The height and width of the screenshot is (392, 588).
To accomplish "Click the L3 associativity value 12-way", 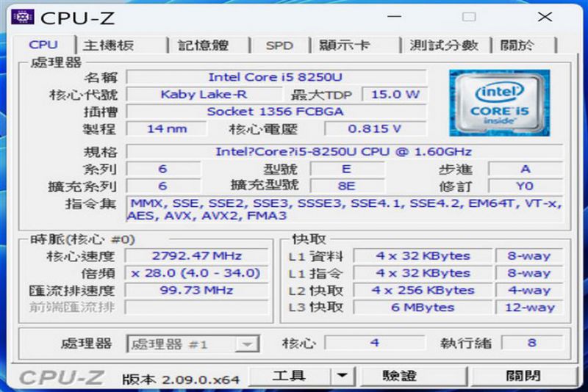I will (529, 308).
